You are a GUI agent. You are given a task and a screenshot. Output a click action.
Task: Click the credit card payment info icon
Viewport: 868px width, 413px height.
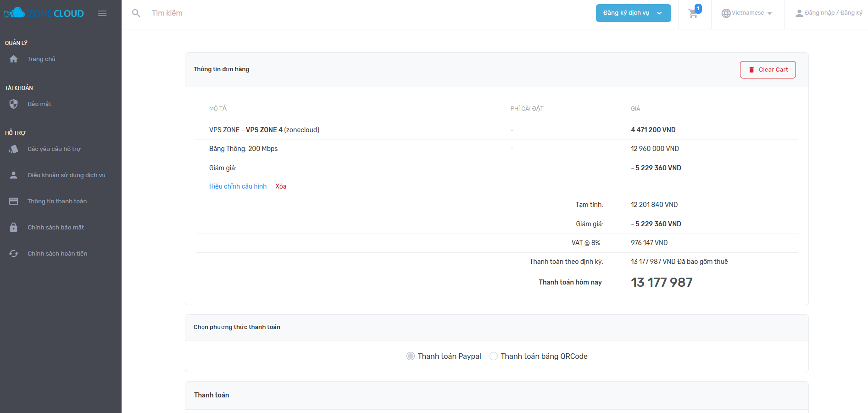tap(14, 201)
